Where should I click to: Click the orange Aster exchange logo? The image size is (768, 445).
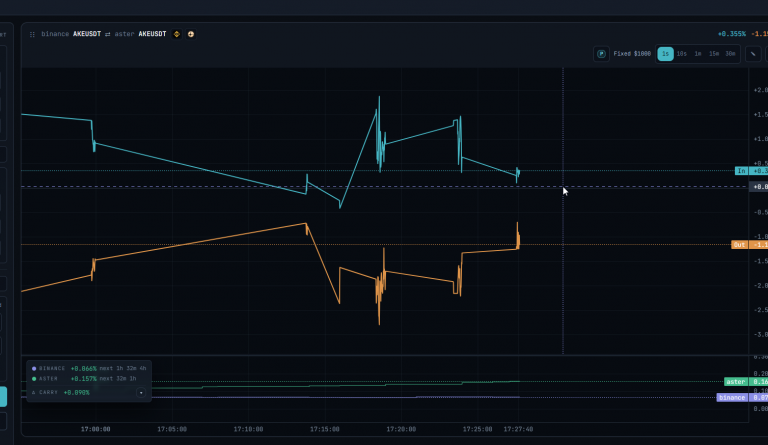191,34
